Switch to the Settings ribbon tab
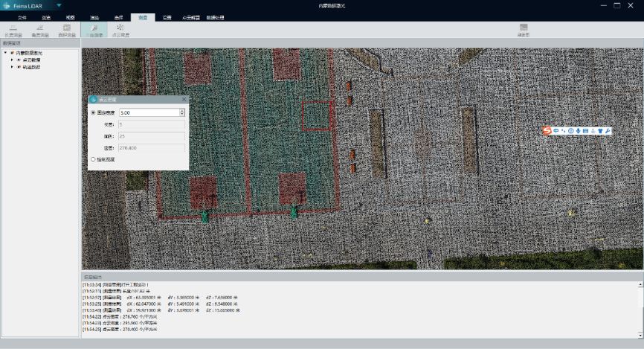Image resolution: width=644 pixels, height=349 pixels. 167,16
